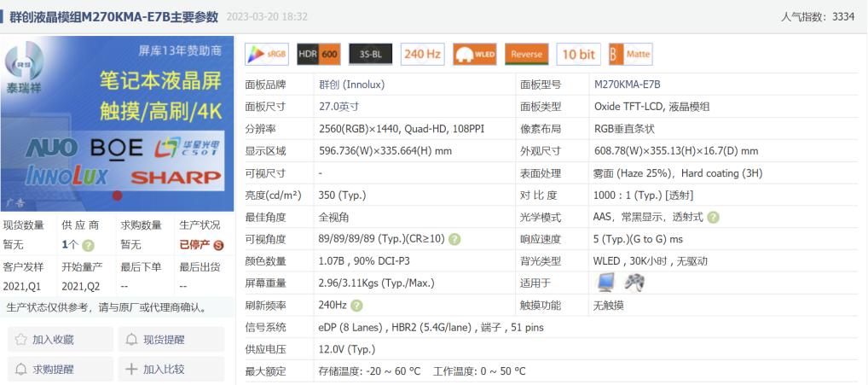Click the 已停产 production status text
868x385 pixels.
tap(195, 245)
